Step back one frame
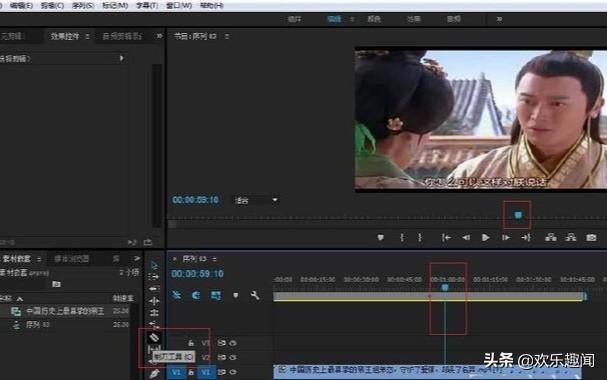Image resolution: width=607 pixels, height=380 pixels. click(x=466, y=238)
